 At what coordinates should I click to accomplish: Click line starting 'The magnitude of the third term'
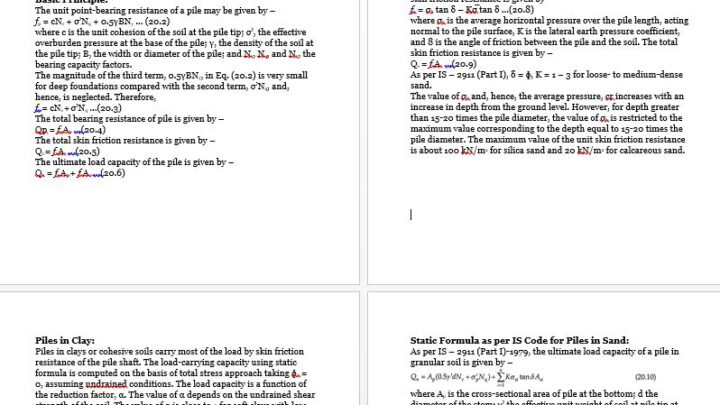[171, 75]
